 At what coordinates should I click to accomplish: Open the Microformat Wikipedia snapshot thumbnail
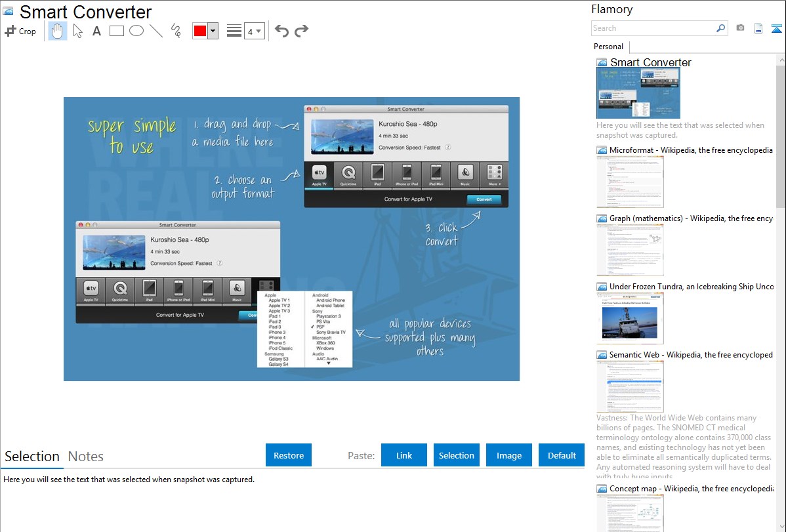[630, 182]
